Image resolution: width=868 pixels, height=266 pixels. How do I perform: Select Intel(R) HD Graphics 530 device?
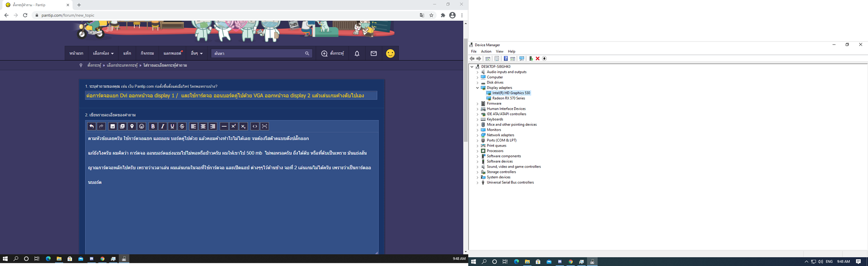click(511, 93)
